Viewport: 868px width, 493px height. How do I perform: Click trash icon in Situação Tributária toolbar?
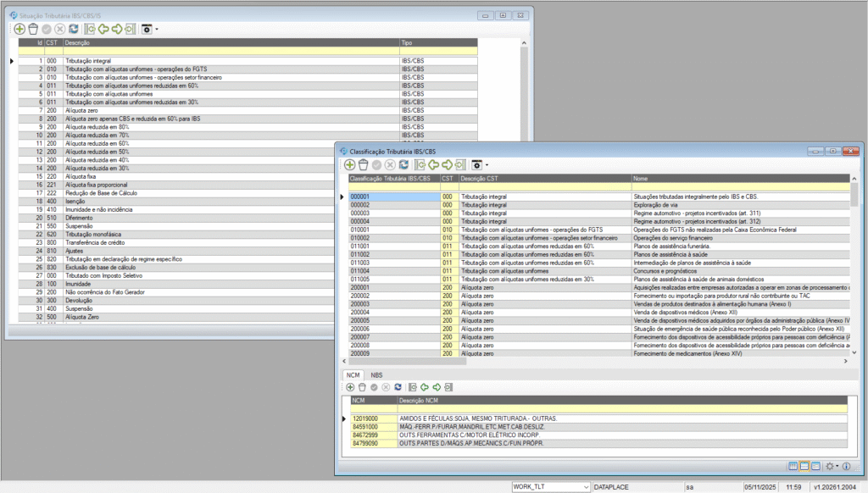click(x=34, y=28)
